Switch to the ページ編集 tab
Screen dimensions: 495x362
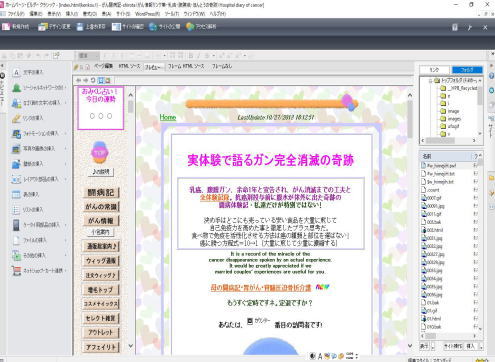pyautogui.click(x=103, y=66)
